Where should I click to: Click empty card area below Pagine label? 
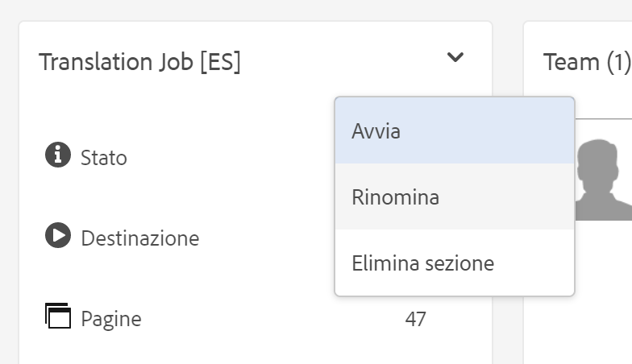[x=161, y=350]
